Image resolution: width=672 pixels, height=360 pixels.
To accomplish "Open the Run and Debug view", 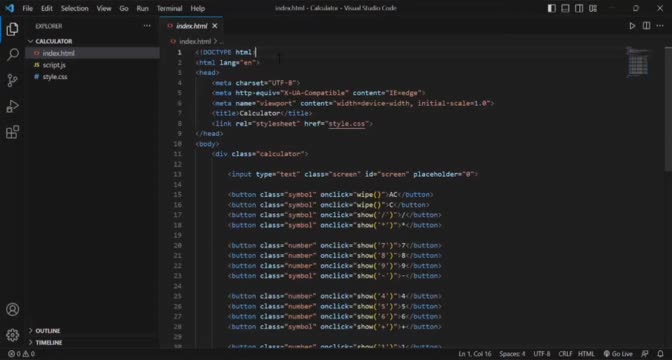I will (x=12, y=106).
